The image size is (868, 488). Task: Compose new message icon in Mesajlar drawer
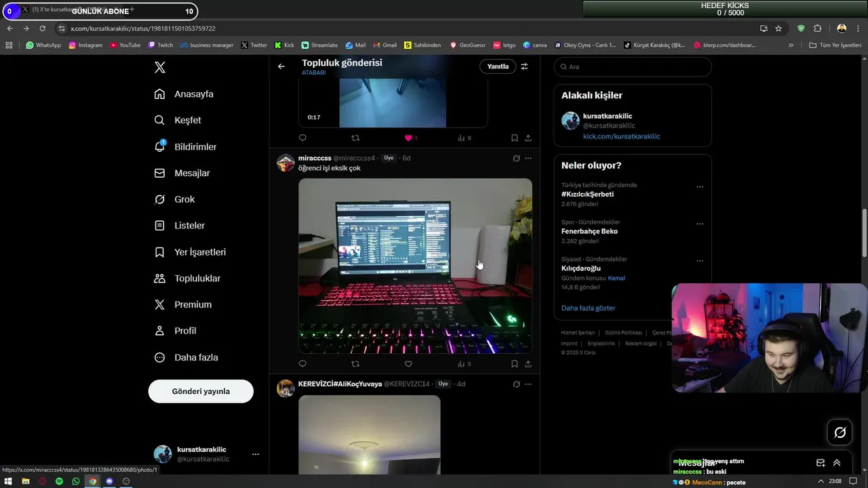point(821,463)
